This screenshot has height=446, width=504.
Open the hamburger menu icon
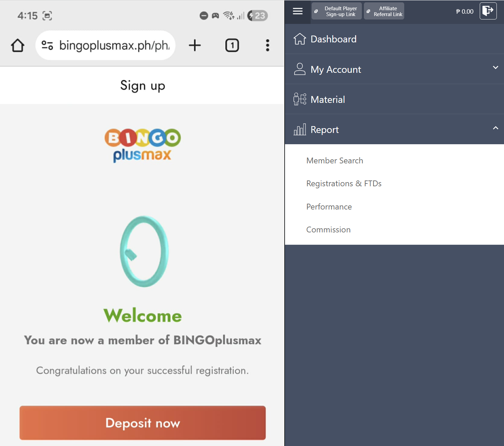(x=298, y=11)
